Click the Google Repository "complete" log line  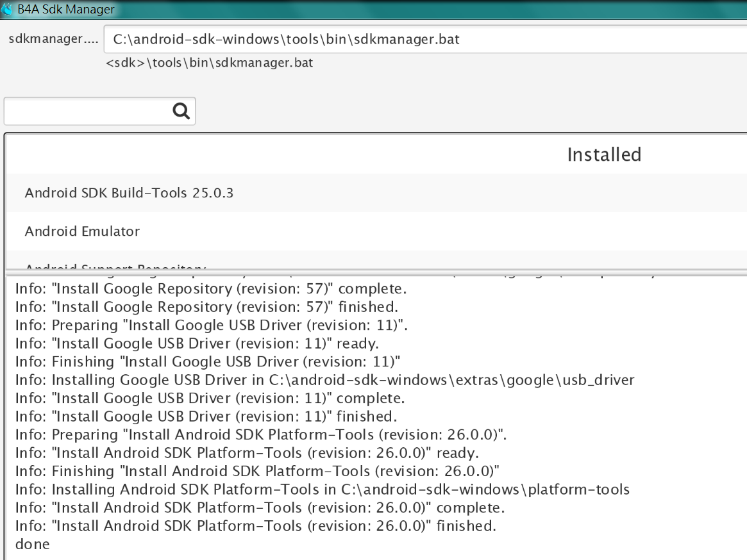[x=211, y=288]
